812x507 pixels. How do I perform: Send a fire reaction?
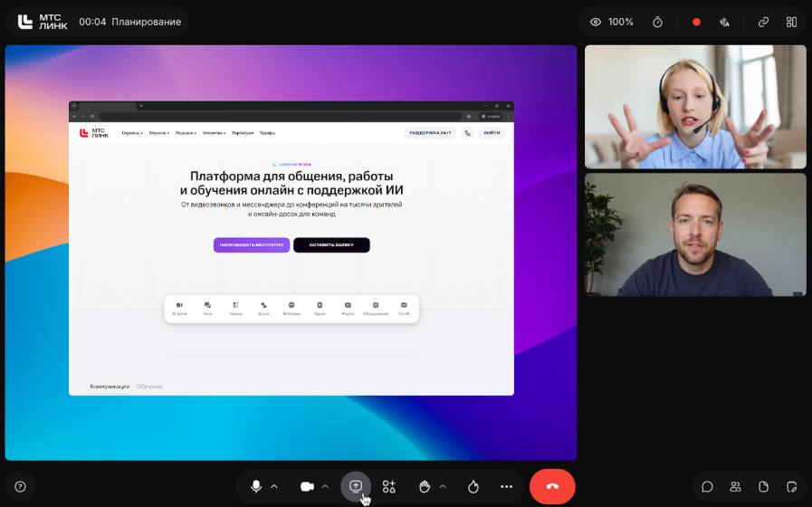coord(473,486)
